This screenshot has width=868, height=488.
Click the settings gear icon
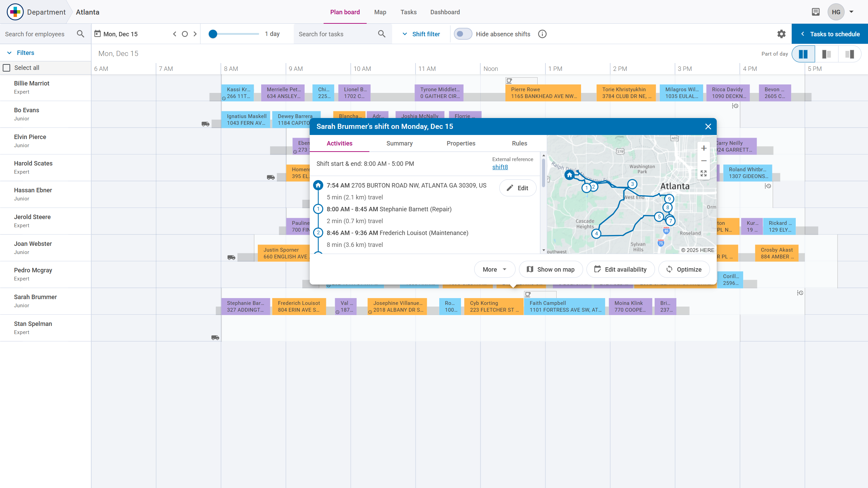(x=781, y=34)
